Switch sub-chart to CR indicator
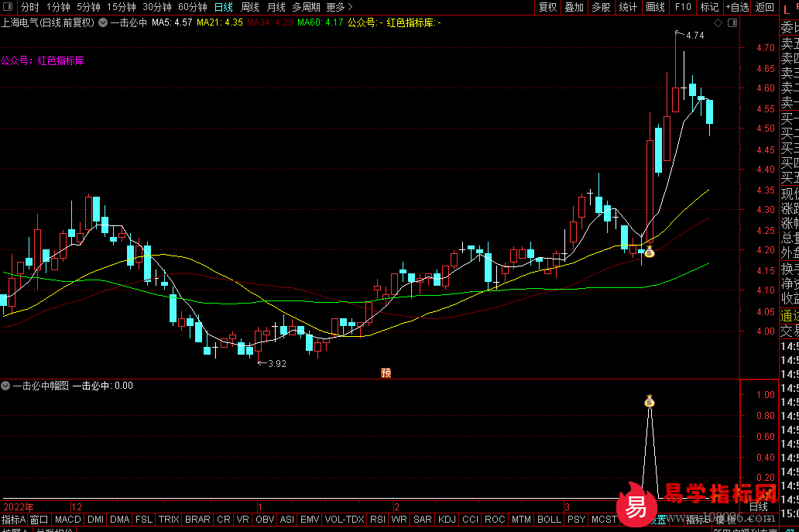 (x=224, y=520)
